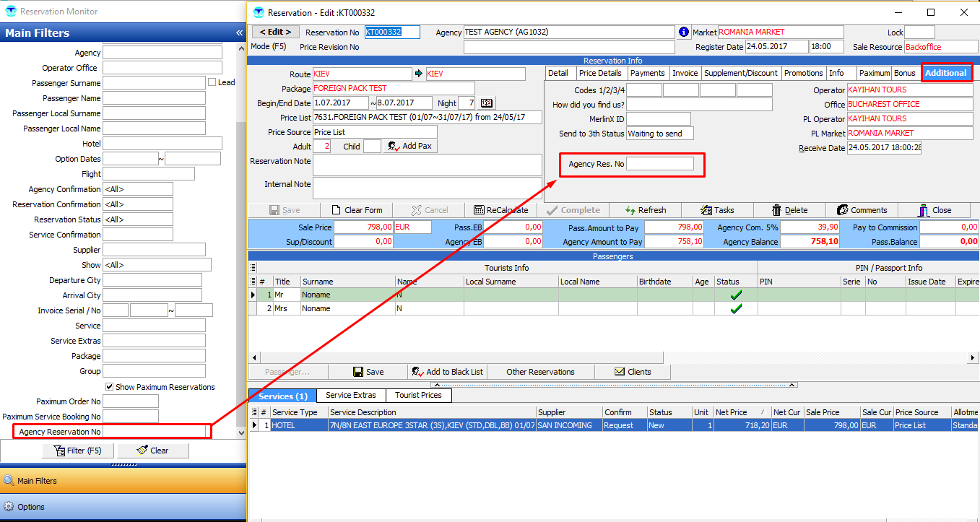Click the Filter (F5) button

click(x=78, y=451)
